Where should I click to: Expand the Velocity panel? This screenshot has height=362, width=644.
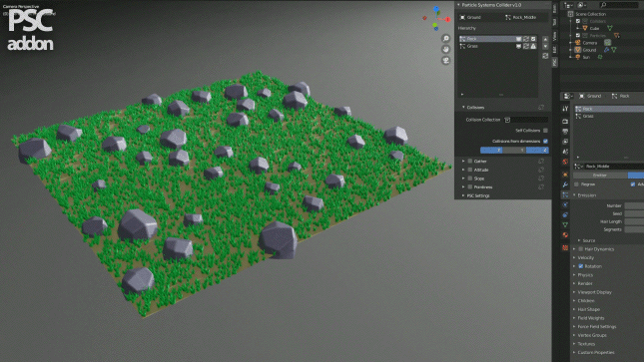574,257
